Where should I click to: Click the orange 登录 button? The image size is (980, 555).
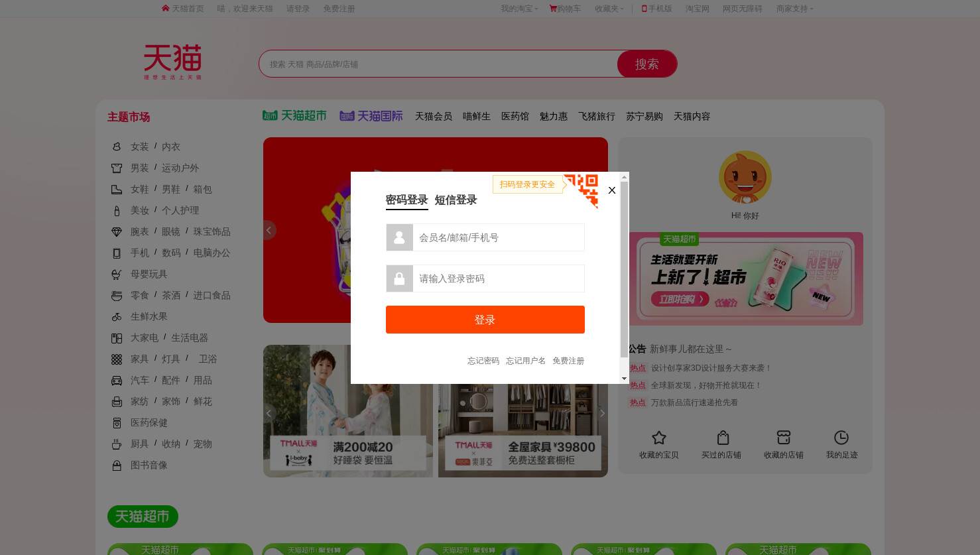pyautogui.click(x=485, y=320)
